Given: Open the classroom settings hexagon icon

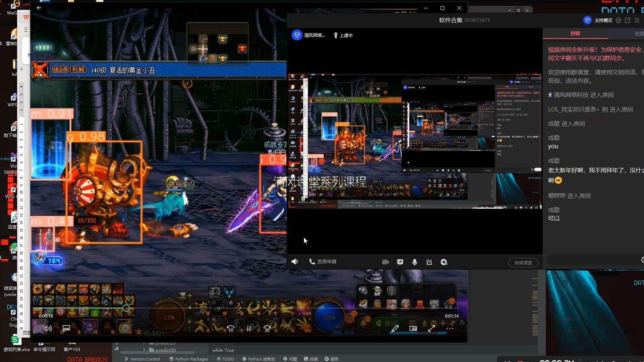Looking at the screenshot, I should [618, 20].
